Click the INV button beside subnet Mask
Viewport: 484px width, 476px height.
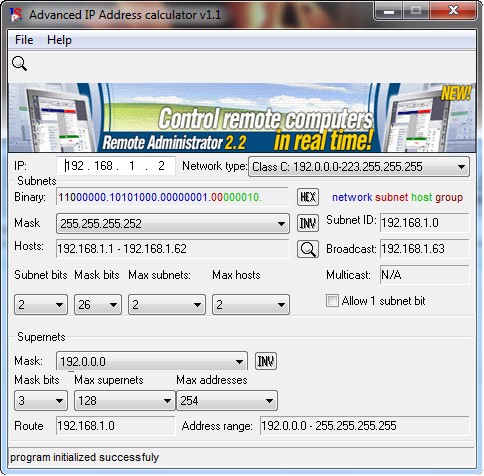click(x=308, y=223)
